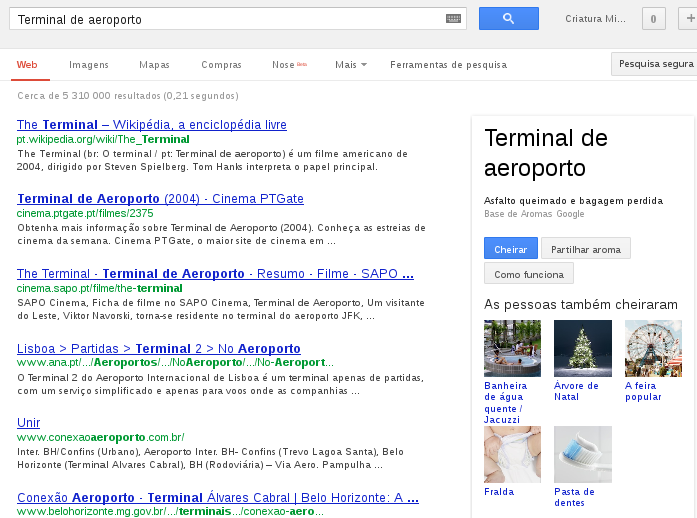Click the blue magnifier search button
The height and width of the screenshot is (518, 697).
509,19
